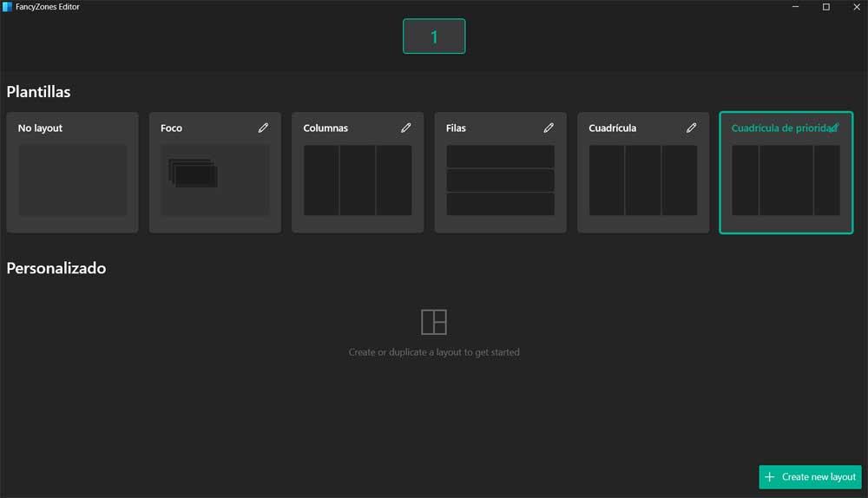Select monitor 1

click(434, 36)
